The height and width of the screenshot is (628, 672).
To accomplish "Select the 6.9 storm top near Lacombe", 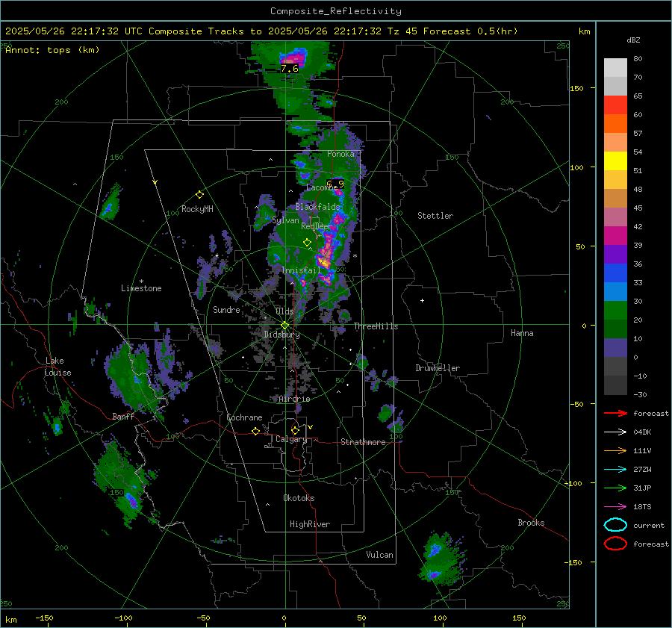I will (335, 184).
